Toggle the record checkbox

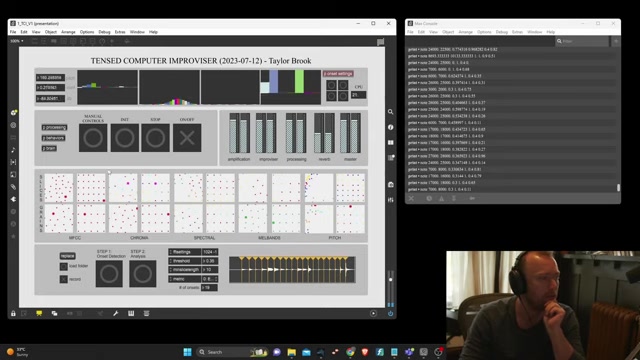[x=64, y=279]
